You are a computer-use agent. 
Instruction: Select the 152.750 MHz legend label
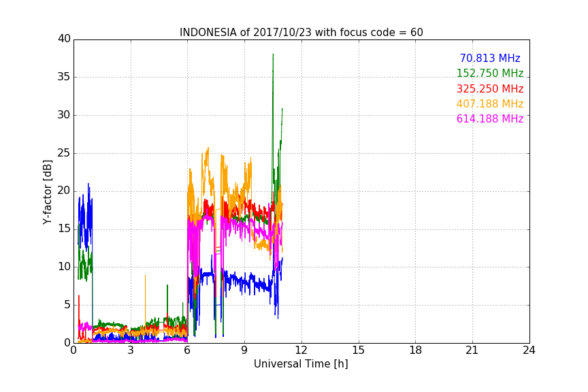click(490, 73)
